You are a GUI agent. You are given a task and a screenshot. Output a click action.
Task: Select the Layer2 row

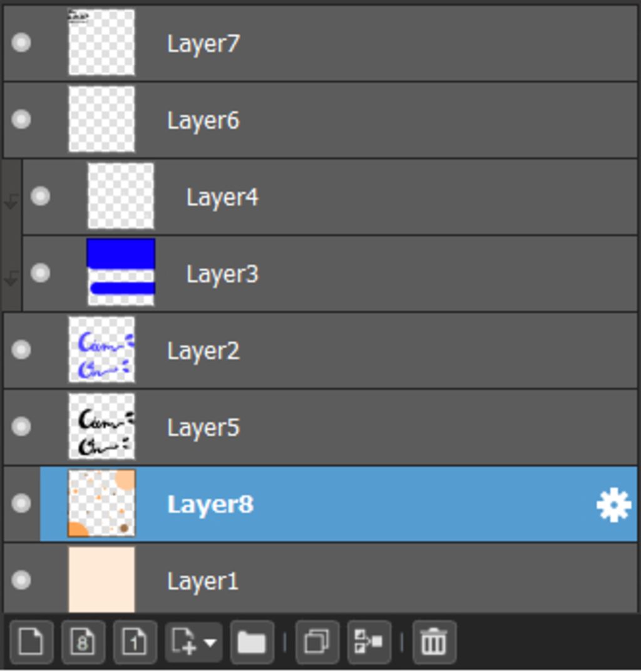[x=320, y=350]
